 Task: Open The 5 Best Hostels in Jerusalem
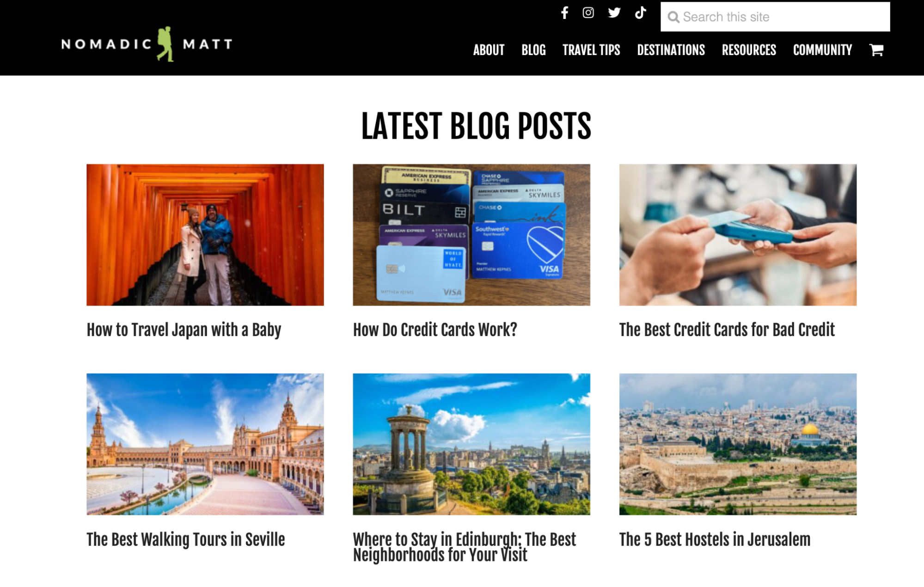click(715, 539)
